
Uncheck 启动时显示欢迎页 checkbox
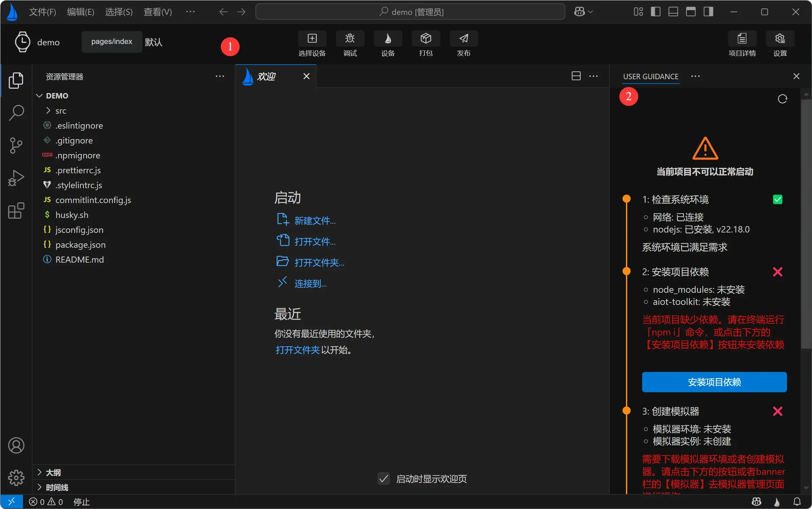383,479
